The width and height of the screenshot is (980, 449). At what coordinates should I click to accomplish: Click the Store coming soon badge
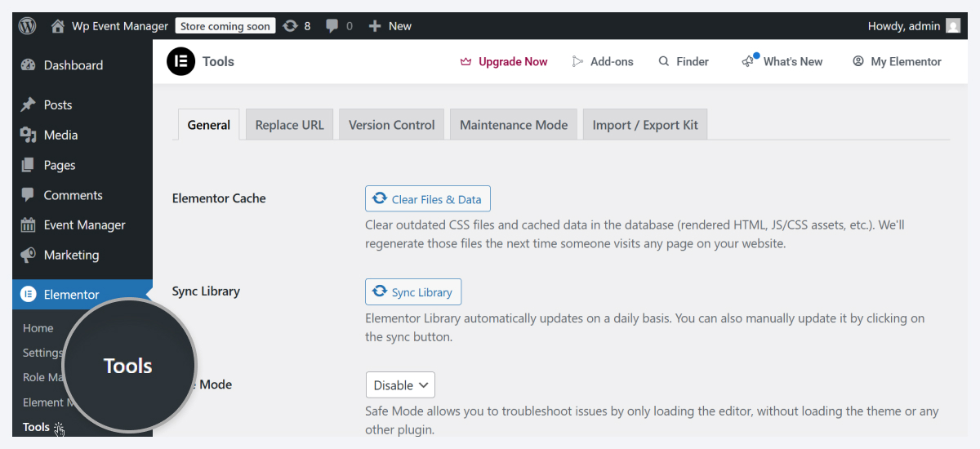[225, 26]
